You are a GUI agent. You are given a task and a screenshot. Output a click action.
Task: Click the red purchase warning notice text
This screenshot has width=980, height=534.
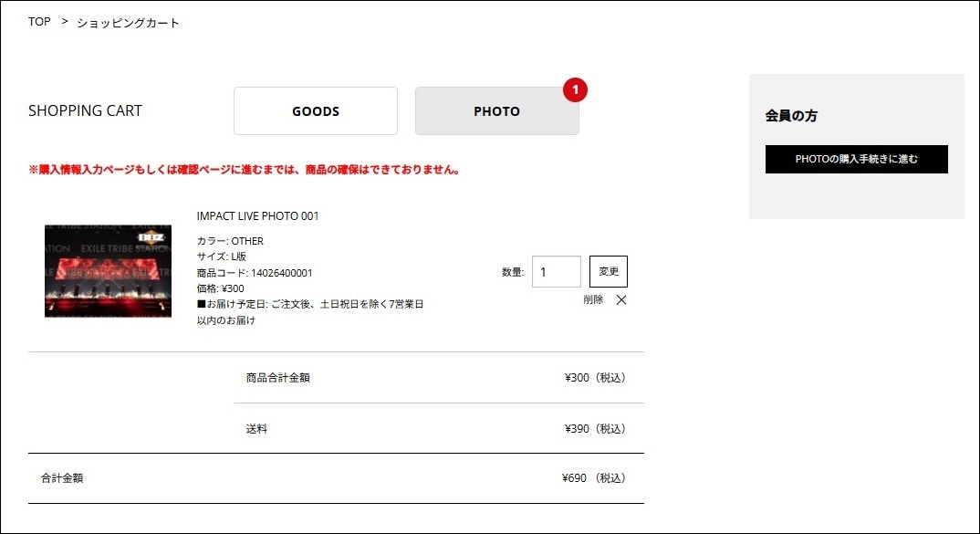245,170
